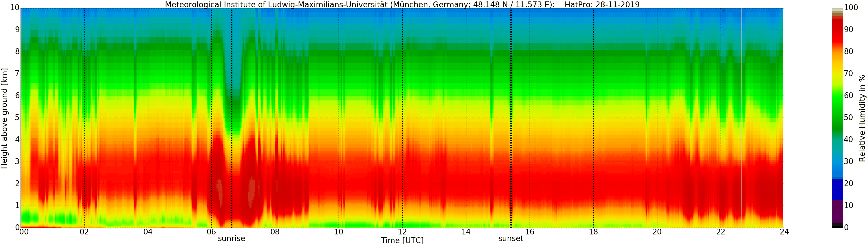Click the height tick label 9

[18, 30]
